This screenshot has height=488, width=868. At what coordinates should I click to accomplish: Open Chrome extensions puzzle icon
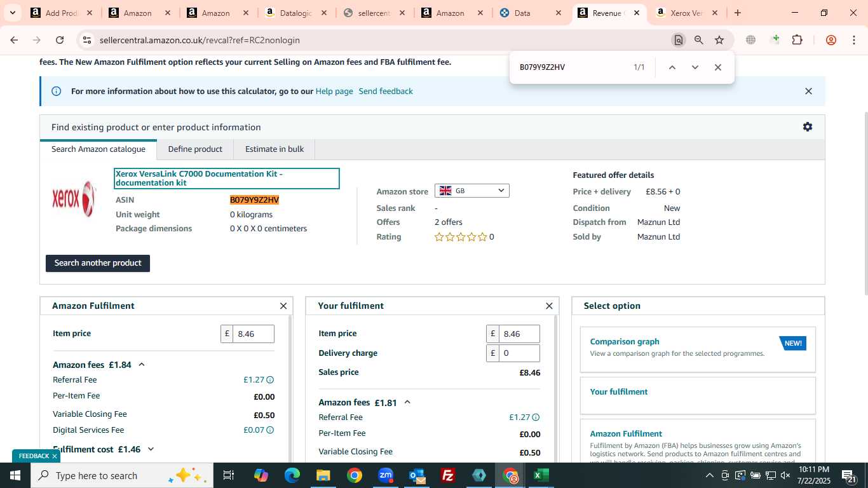coord(797,40)
